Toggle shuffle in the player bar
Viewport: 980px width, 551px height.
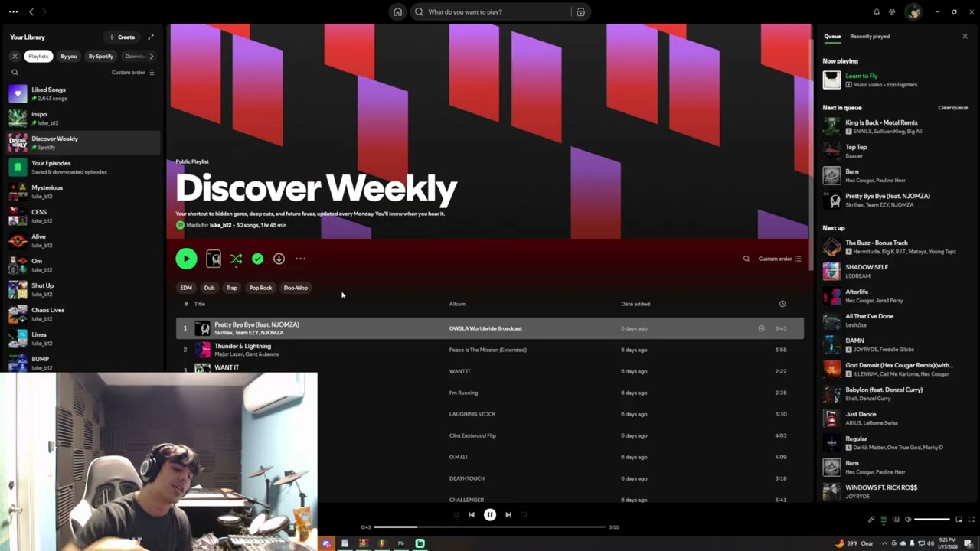pyautogui.click(x=456, y=515)
